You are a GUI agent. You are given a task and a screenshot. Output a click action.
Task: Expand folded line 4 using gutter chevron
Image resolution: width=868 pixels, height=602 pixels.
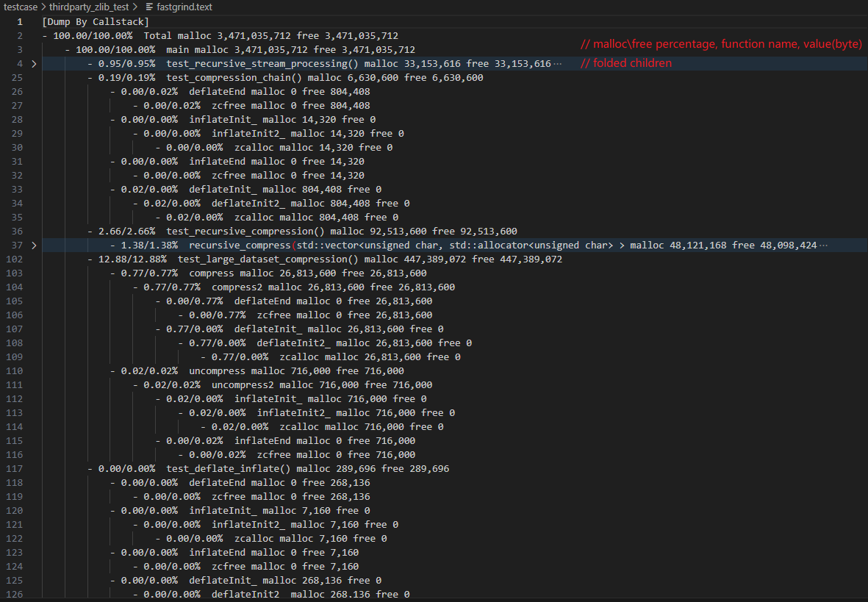(x=34, y=64)
